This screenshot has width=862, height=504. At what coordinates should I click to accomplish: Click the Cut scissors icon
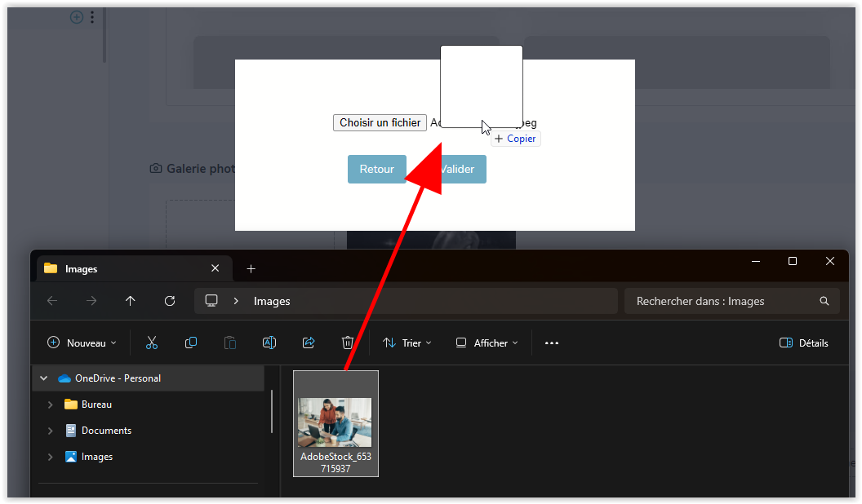[152, 343]
